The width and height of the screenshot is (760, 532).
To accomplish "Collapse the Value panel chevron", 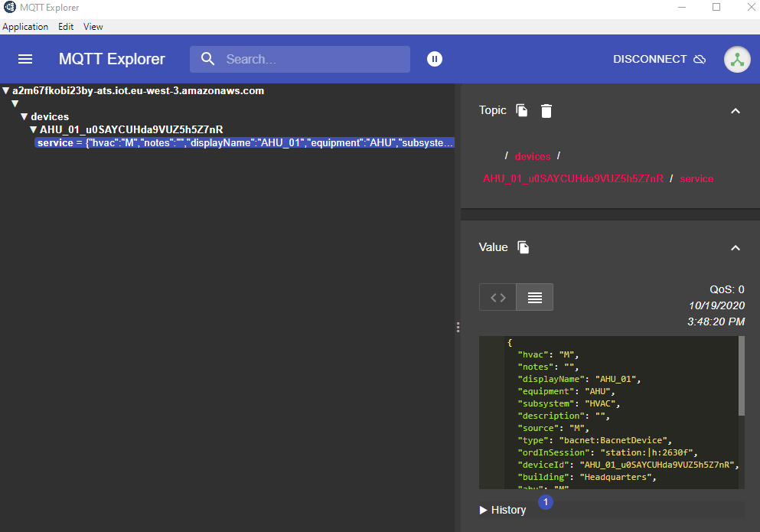I will point(735,248).
